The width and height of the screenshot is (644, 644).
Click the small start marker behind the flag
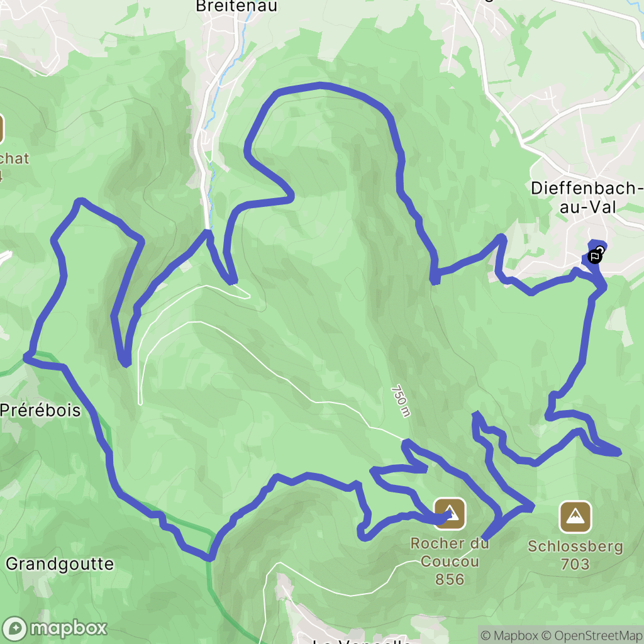click(601, 249)
